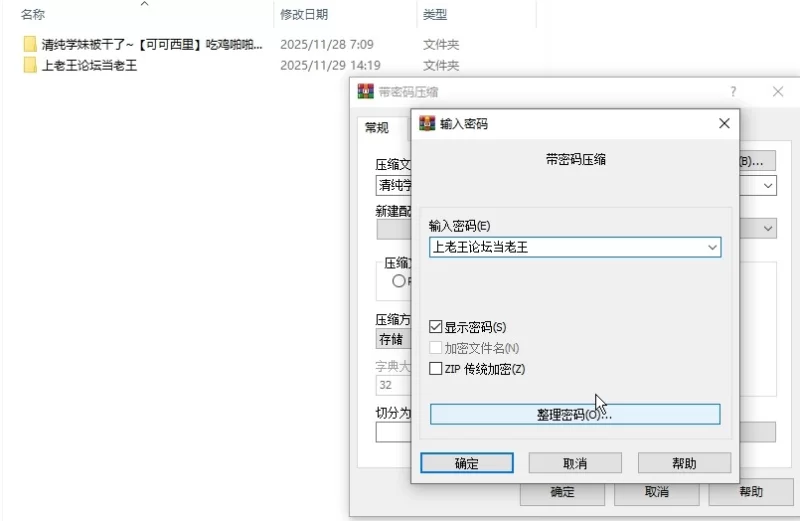Close the 带密码压缩 background window

(778, 92)
